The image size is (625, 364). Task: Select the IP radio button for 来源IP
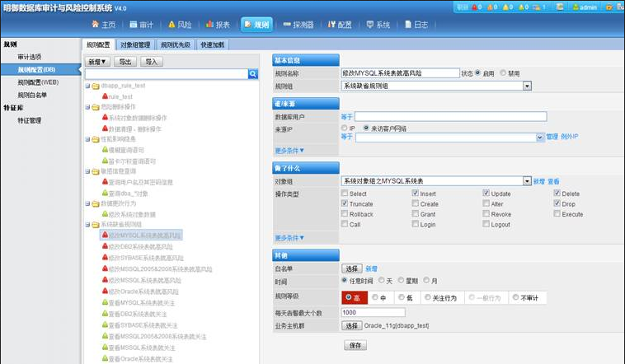[x=344, y=128]
